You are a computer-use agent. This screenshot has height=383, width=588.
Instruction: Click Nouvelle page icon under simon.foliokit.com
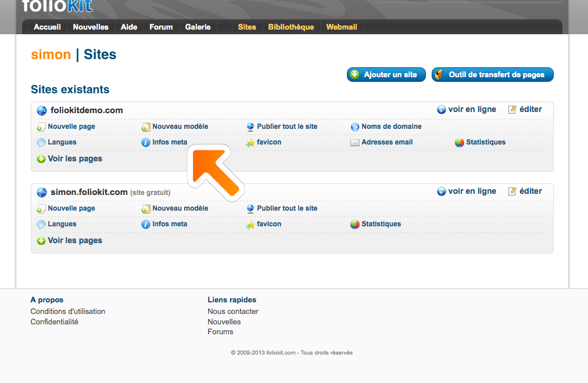[41, 209]
